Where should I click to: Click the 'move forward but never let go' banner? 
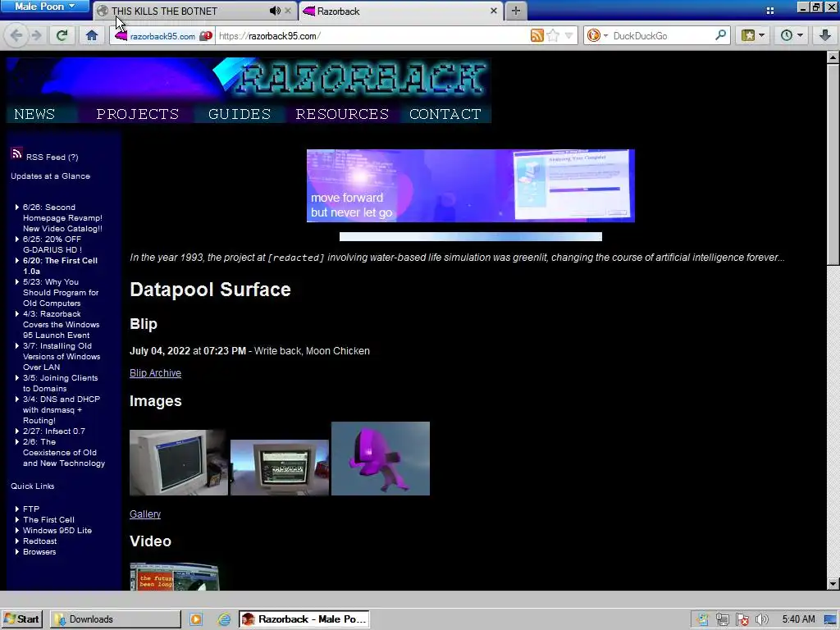[x=470, y=185]
